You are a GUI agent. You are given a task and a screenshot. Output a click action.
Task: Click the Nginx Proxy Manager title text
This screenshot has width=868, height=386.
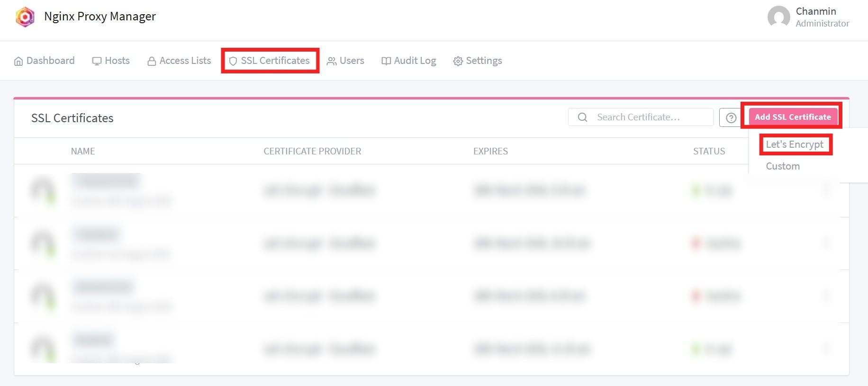pyautogui.click(x=99, y=17)
